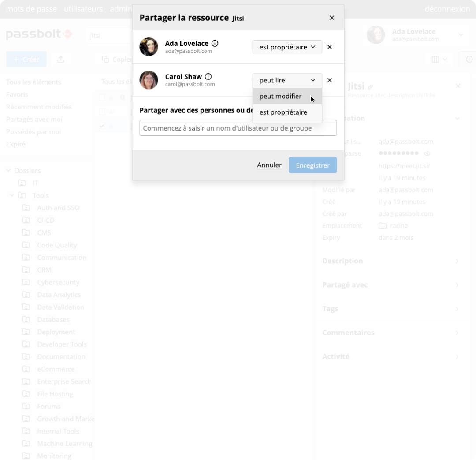
Task: Click déconnexion in top bar
Action: pyautogui.click(x=447, y=9)
